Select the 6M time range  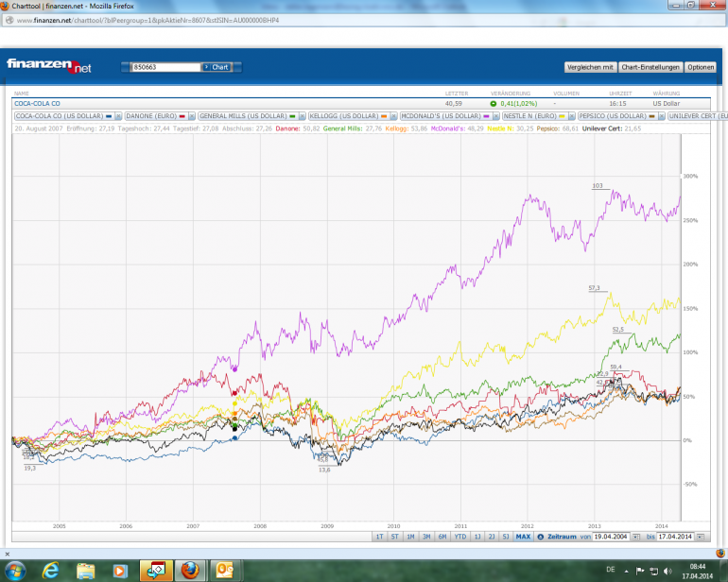pos(442,537)
